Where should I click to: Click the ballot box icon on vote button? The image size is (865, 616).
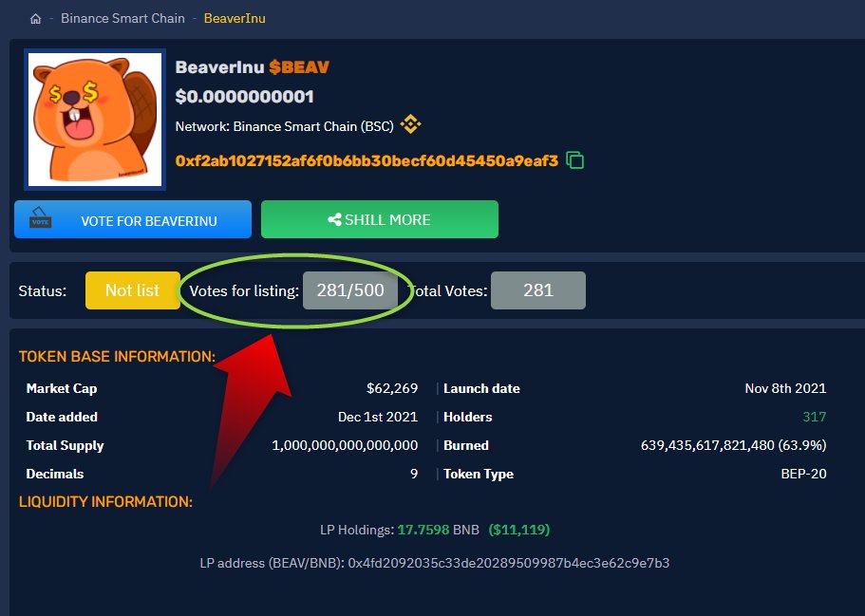40,217
